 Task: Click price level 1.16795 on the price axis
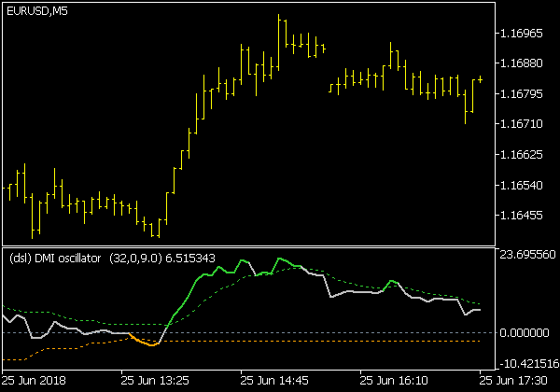click(x=521, y=94)
